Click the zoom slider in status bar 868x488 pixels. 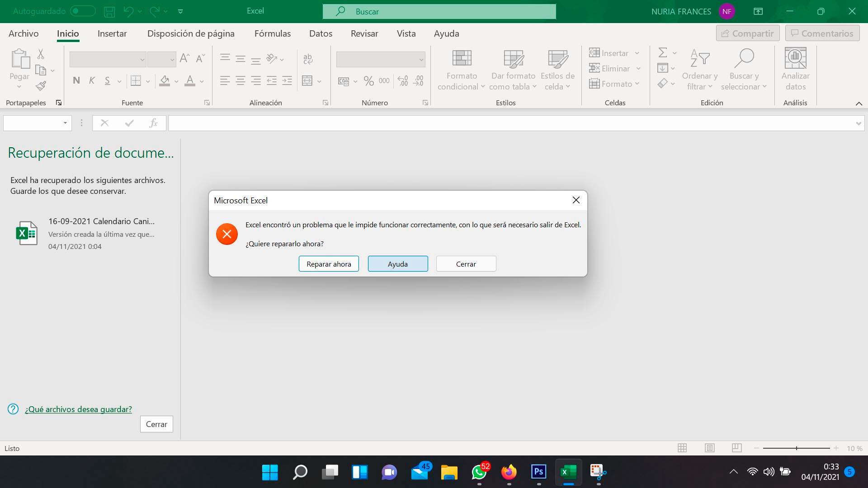796,448
